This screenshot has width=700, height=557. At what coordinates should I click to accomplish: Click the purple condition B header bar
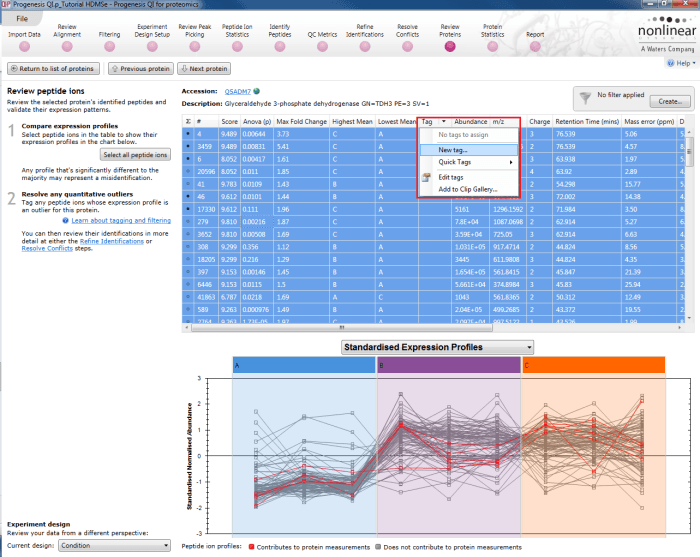pos(449,365)
